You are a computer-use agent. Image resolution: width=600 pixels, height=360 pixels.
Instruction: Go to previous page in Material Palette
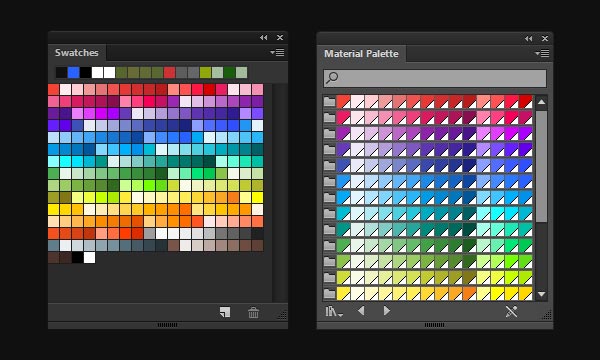pos(361,311)
